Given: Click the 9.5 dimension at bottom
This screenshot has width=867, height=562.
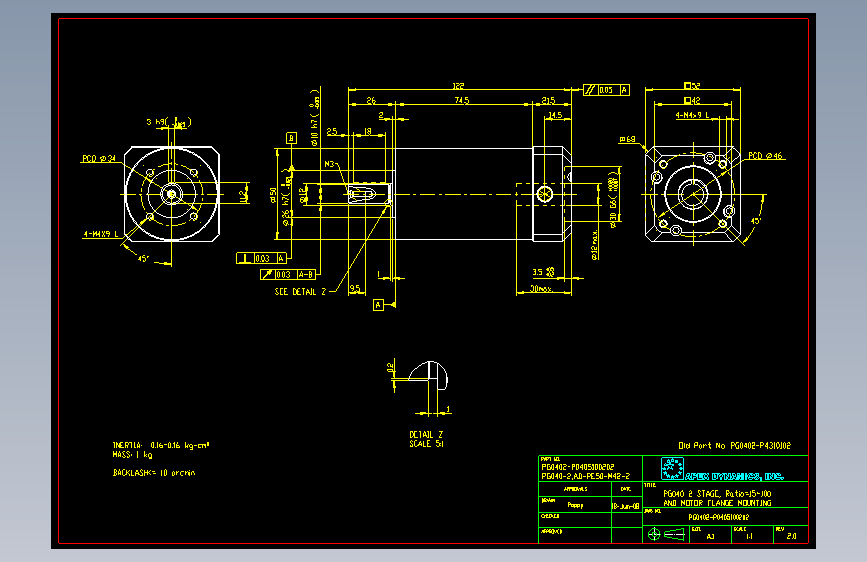Looking at the screenshot, I should click(x=355, y=288).
